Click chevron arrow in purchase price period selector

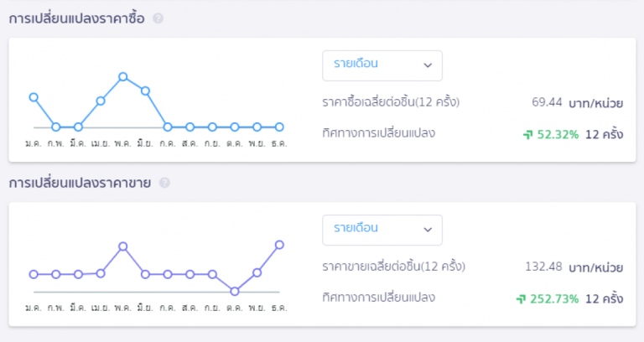(428, 65)
